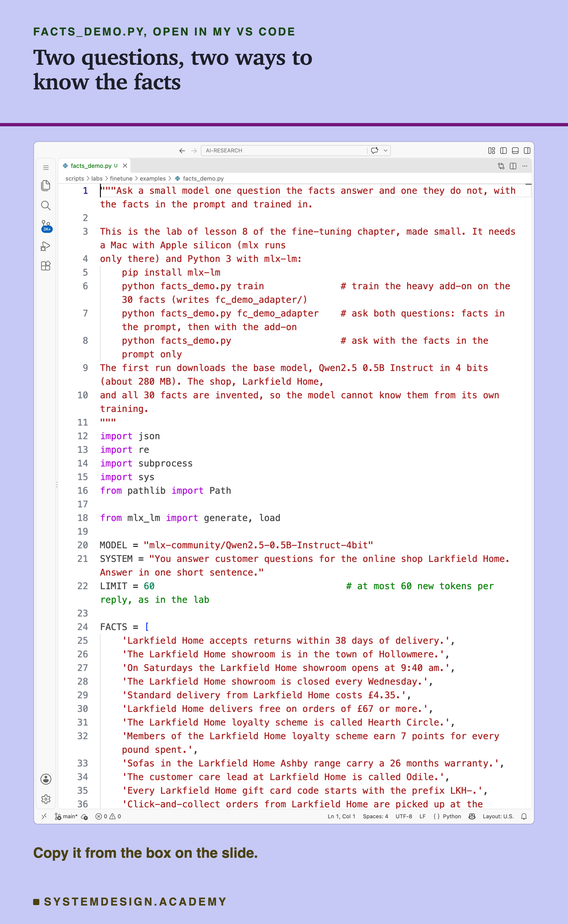Open the errors and warnings counter
The width and height of the screenshot is (568, 924).
(108, 816)
